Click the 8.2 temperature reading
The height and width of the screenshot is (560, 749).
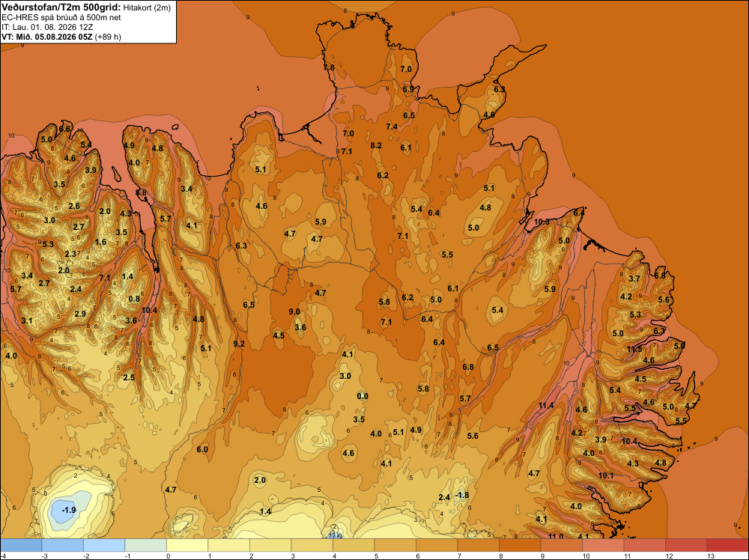coord(376,145)
